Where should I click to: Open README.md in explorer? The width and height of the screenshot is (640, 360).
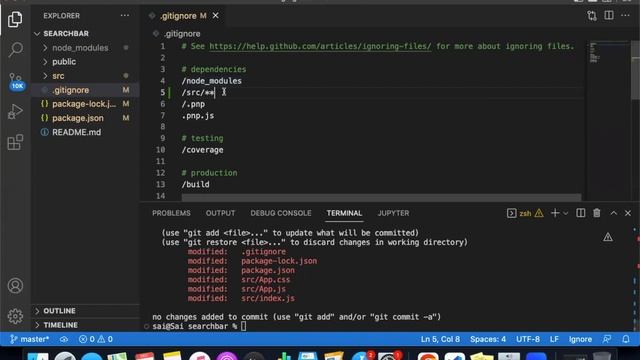[x=86, y=132]
